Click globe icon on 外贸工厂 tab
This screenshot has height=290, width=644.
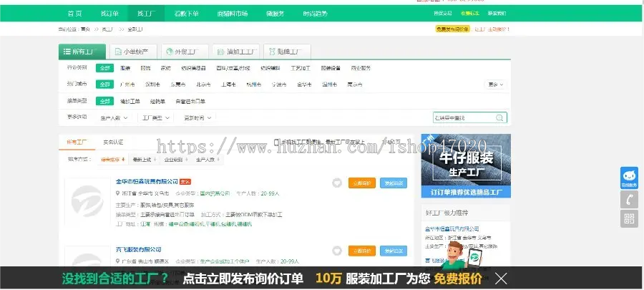169,52
